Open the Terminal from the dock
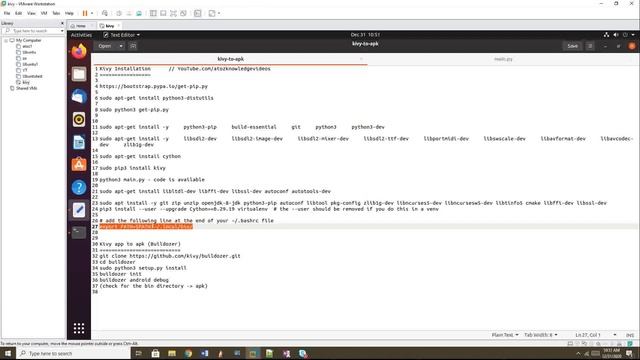The height and width of the screenshot is (360, 640). (x=79, y=232)
